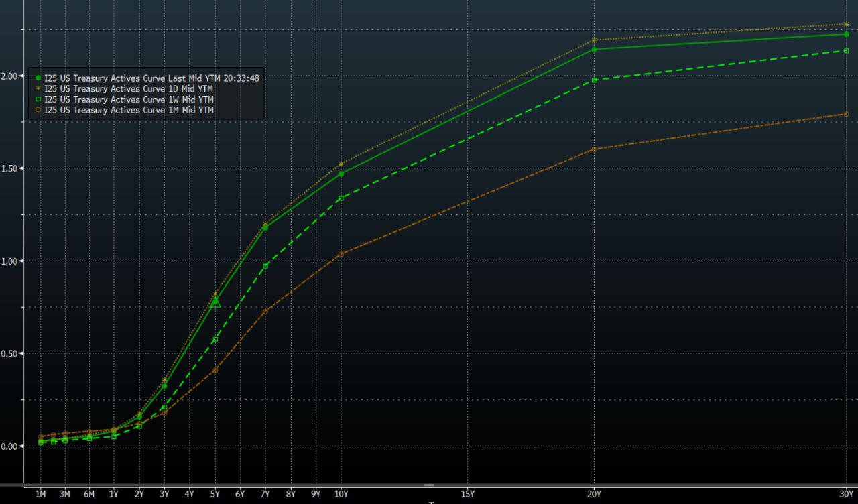858x504 pixels.
Task: Click the 20Y tenor label on x-axis
Action: tap(594, 494)
